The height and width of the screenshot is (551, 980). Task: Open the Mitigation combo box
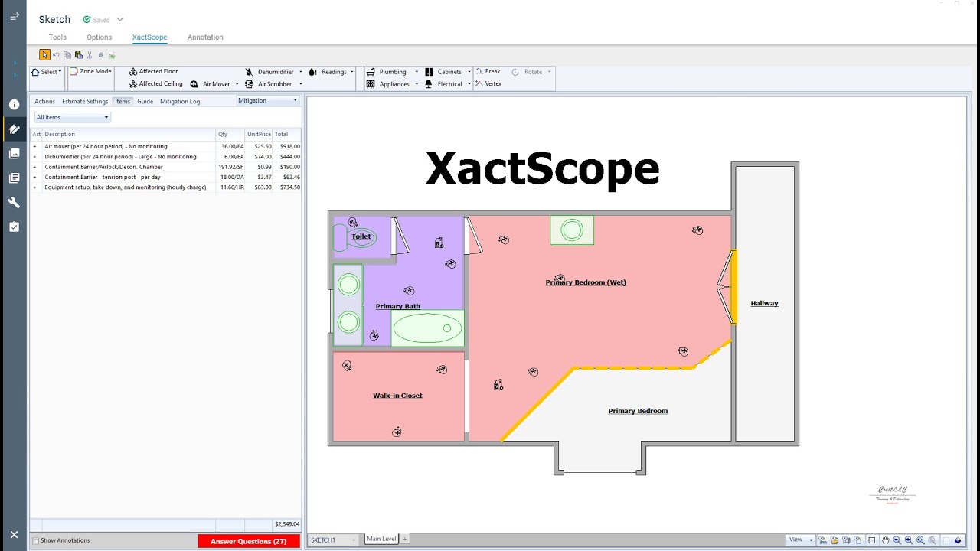[267, 100]
